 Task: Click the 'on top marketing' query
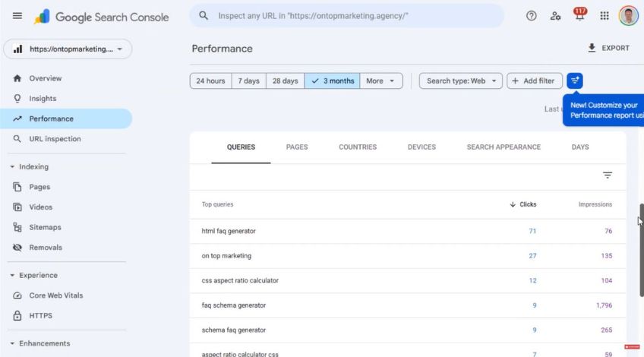[226, 256]
